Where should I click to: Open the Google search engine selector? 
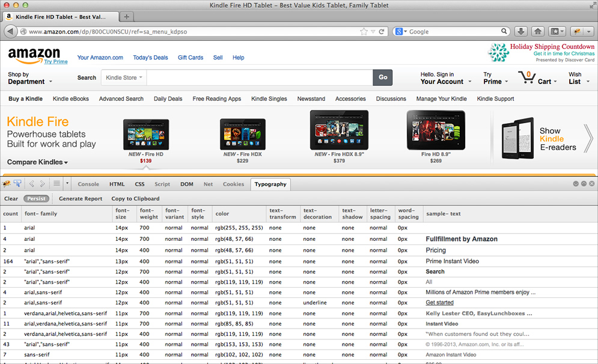click(x=401, y=32)
